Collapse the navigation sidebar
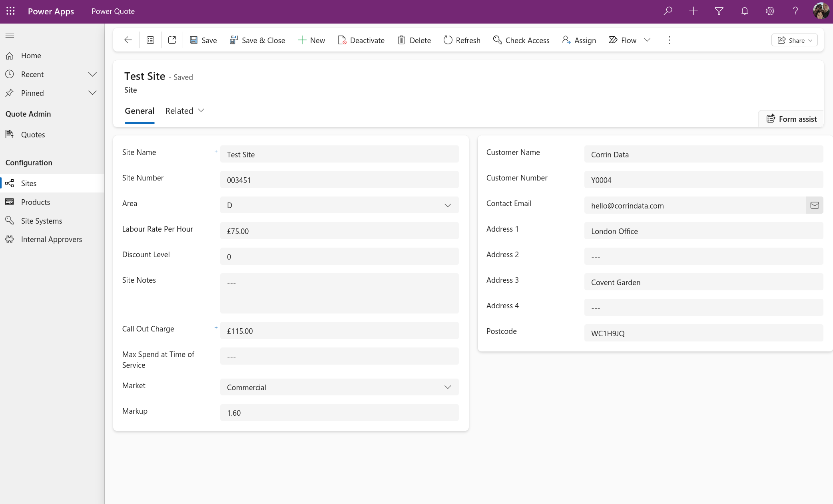Viewport: 833px width, 504px height. point(10,36)
